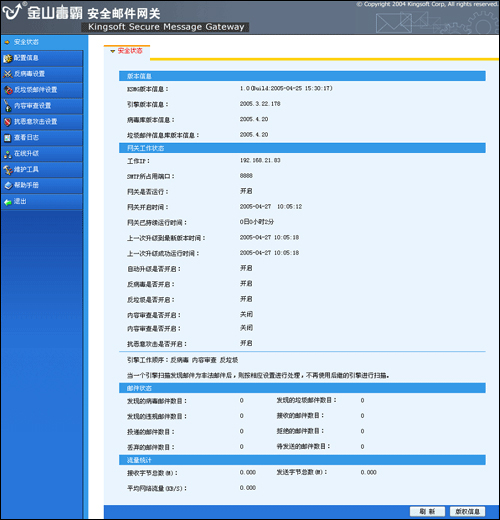Collapse the 安全状态 tab arrow

tap(113, 51)
